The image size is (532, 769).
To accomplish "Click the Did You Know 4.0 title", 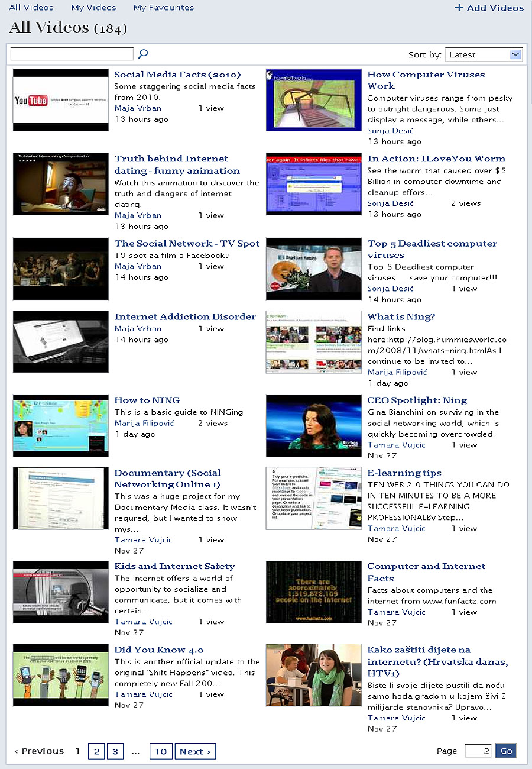I will point(158,650).
